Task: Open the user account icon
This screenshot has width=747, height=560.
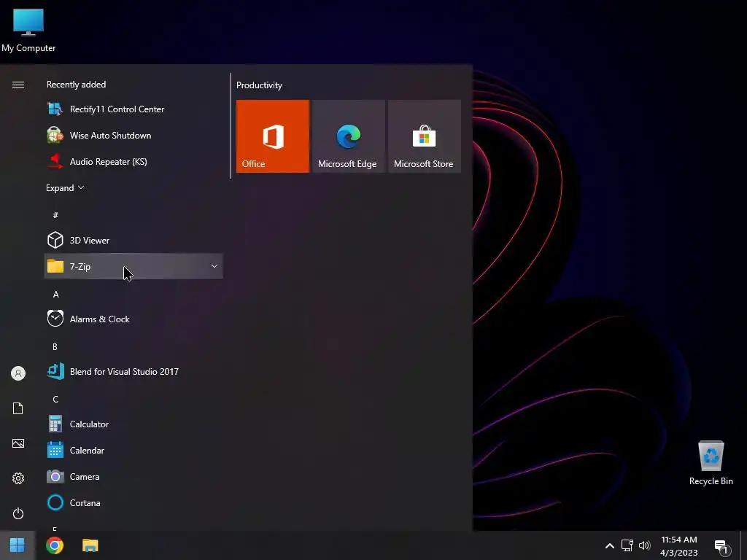Action: point(18,373)
